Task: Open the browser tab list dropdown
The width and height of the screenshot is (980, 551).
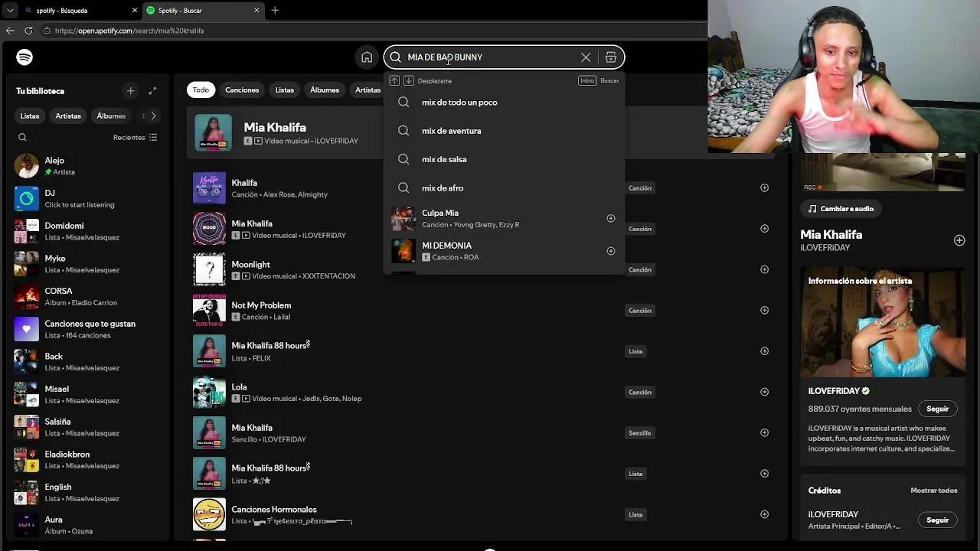Action: point(10,11)
